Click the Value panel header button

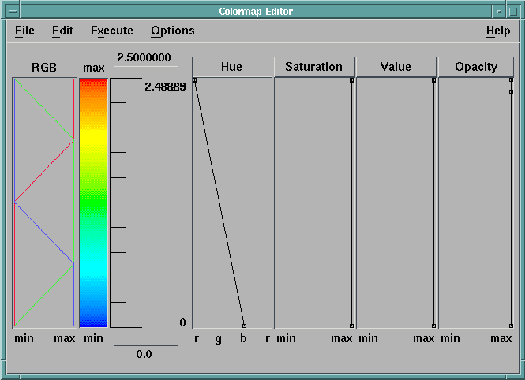tap(396, 67)
